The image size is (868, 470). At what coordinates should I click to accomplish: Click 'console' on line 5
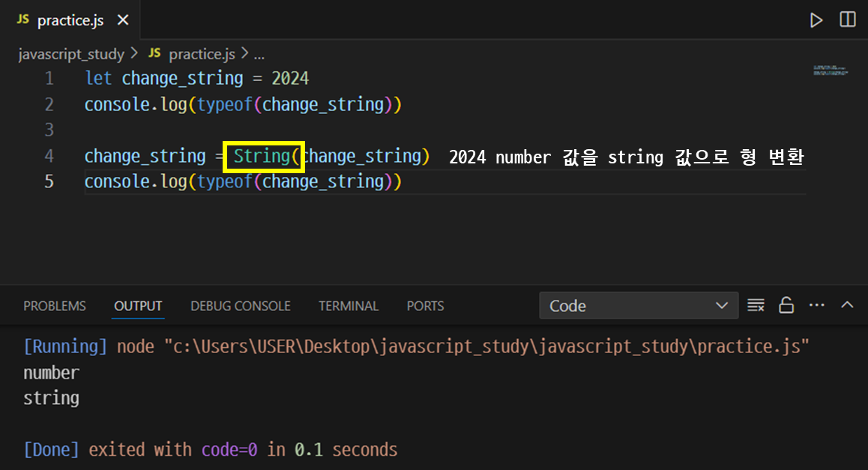(x=117, y=181)
